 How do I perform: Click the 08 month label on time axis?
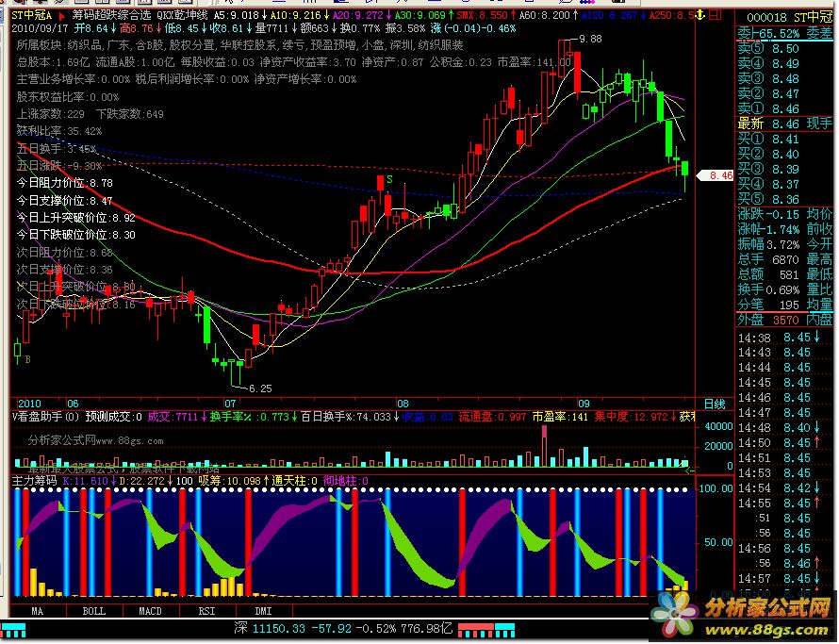[403, 404]
